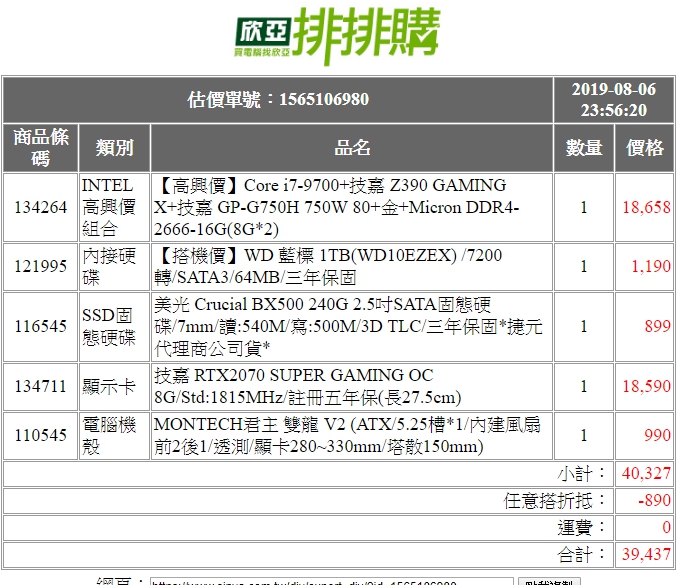Select product code 121995
Viewport: 678px width, 585px height.
pos(41,266)
